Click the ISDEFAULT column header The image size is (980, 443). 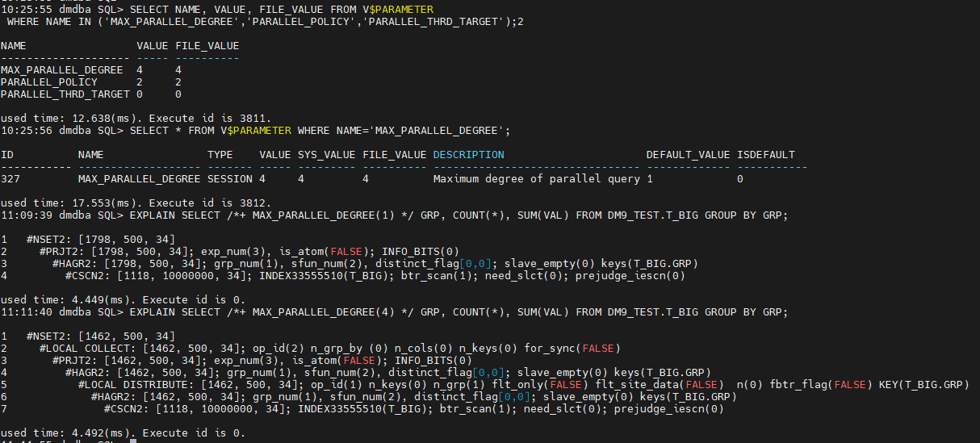(766, 154)
